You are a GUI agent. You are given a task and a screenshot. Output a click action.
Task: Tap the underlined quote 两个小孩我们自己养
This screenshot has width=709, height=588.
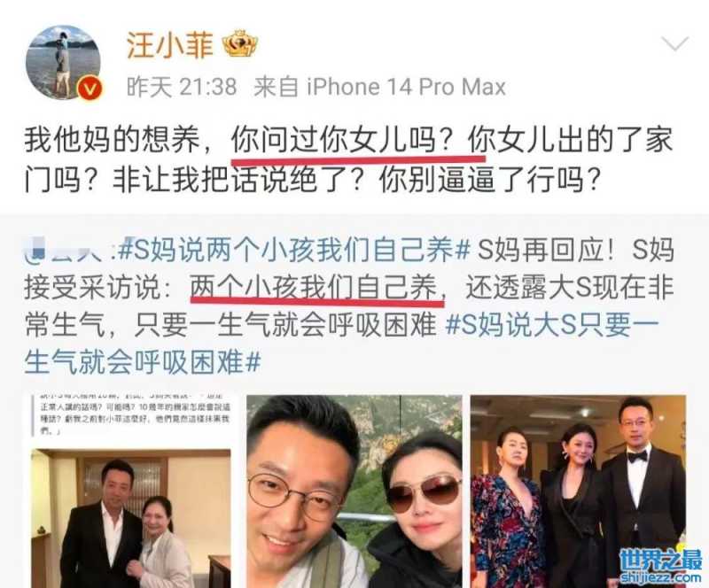point(313,288)
